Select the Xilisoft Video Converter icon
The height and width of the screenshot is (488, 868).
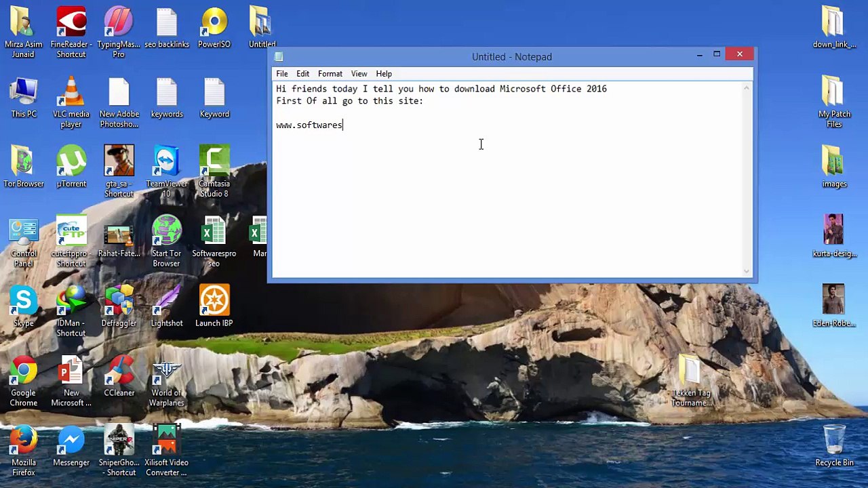tap(167, 451)
